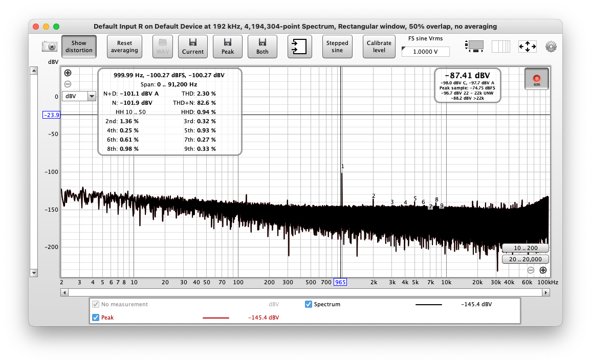Click the Peak sample: -74.75 dBFS text
Viewport: 591px width, 364px height.
(x=467, y=88)
